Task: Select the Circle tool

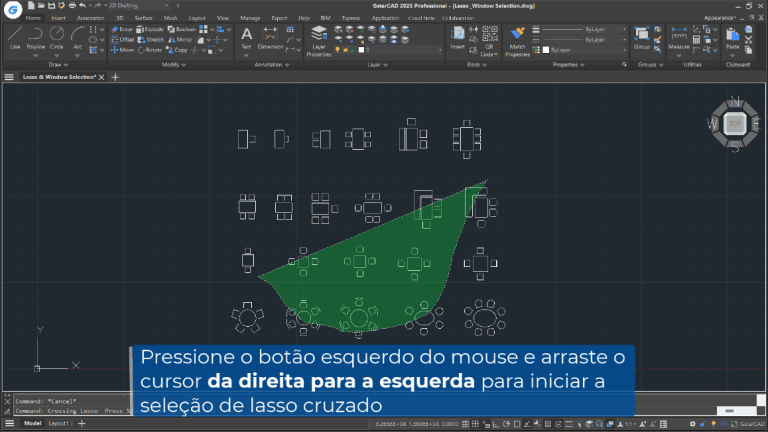Action: [57, 38]
